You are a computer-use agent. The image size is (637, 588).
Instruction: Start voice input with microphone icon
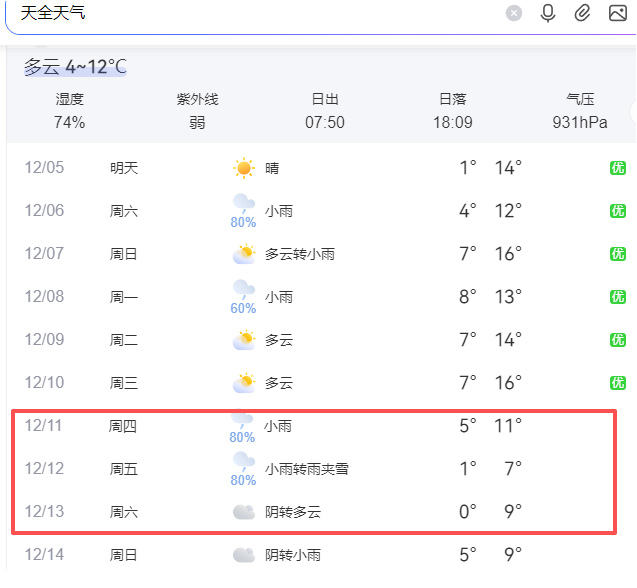click(548, 13)
